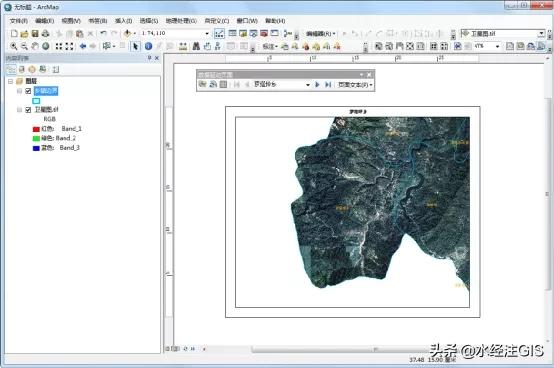Open the File (F) menu

click(19, 21)
